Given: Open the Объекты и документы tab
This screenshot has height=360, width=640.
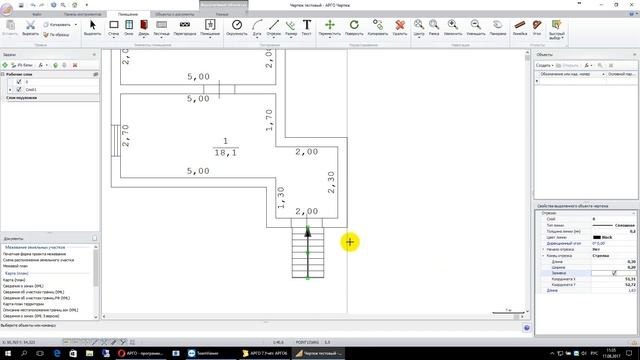Looking at the screenshot, I should pos(174,14).
